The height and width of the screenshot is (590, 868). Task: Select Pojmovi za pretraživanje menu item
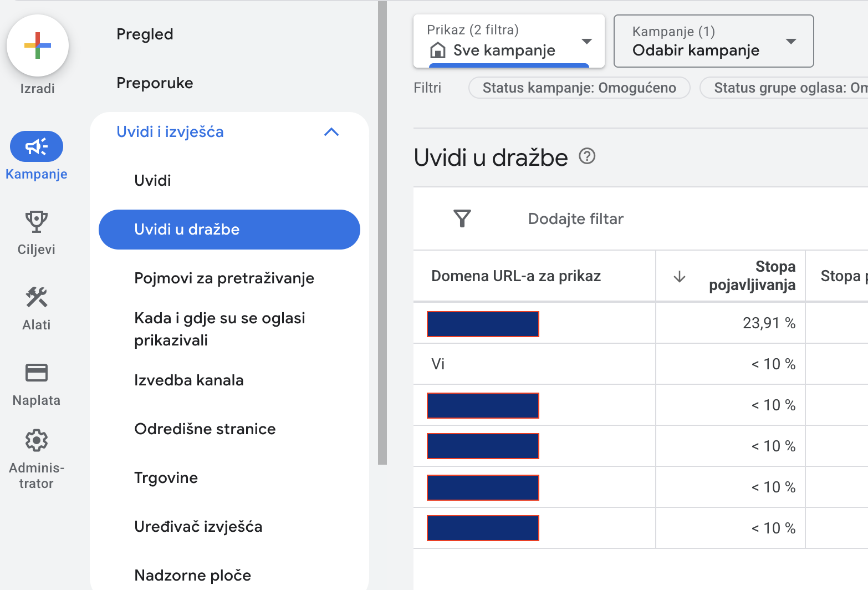pos(224,278)
